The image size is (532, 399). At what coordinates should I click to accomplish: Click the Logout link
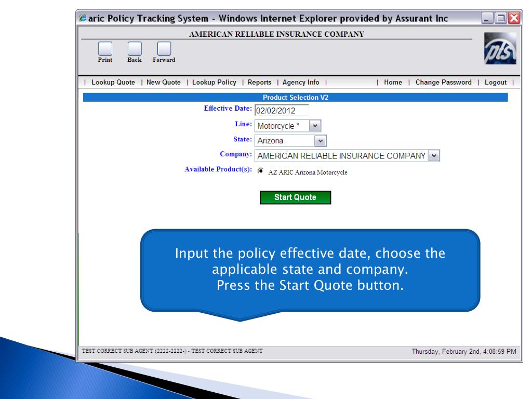[x=495, y=82]
